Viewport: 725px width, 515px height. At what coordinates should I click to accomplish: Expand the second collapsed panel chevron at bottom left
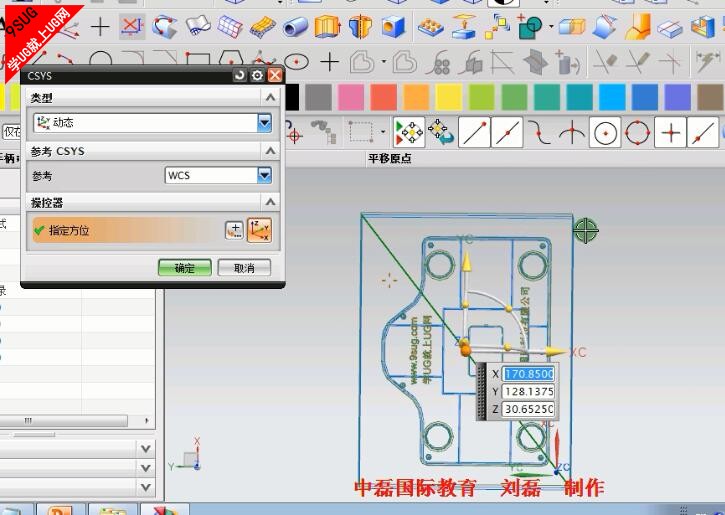[x=146, y=467]
